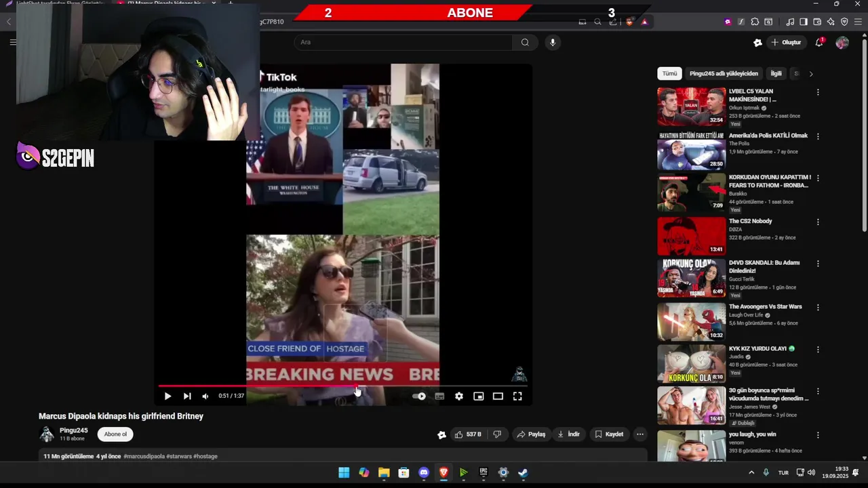
Task: Click the Brave Shields lion icon
Action: (x=629, y=22)
